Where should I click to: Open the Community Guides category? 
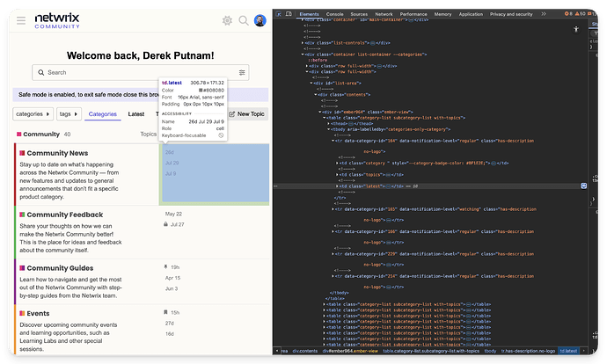(60, 268)
